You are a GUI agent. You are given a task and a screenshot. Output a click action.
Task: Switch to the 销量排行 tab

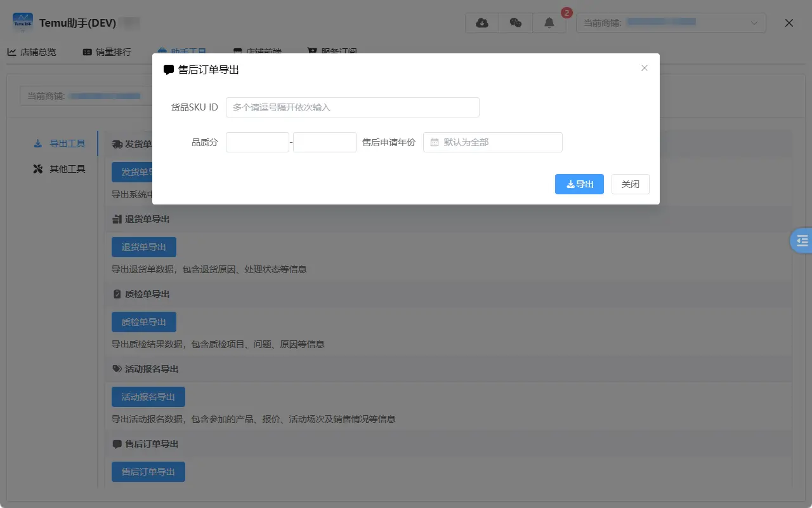[107, 52]
